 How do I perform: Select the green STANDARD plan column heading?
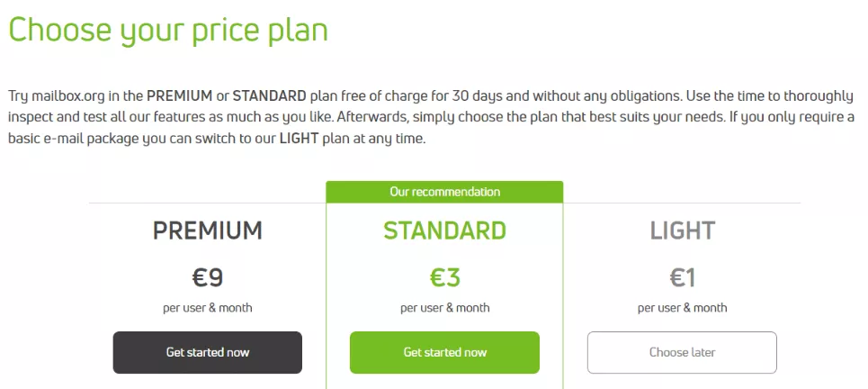[x=444, y=231]
